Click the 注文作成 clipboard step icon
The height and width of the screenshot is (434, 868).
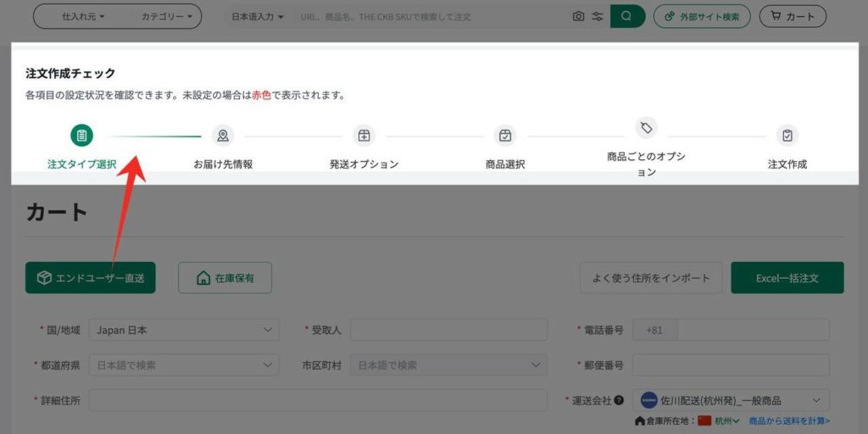[787, 136]
